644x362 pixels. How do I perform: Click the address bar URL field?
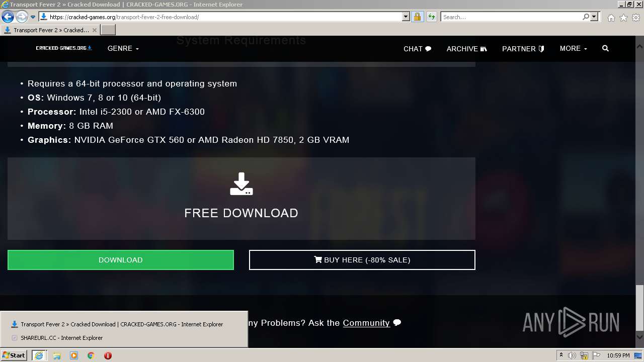pyautogui.click(x=220, y=17)
